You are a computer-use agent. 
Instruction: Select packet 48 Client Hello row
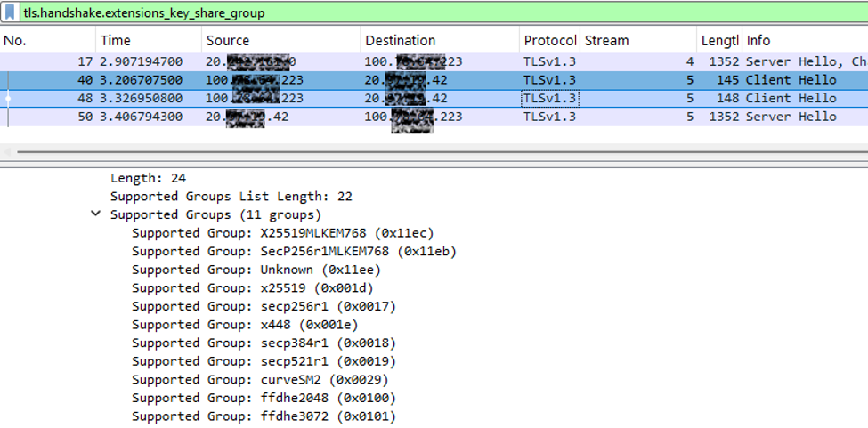(434, 99)
